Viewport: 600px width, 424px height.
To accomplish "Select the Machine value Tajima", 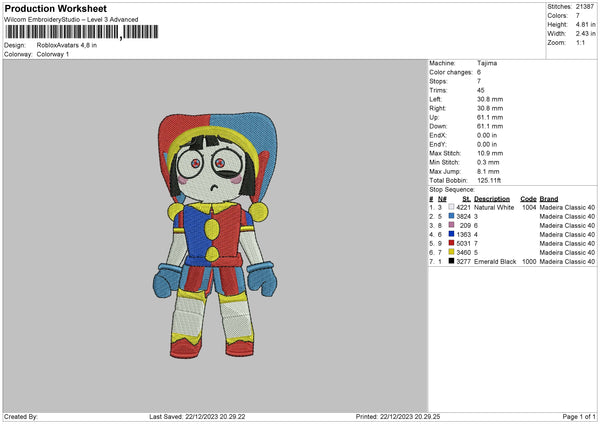I will click(487, 63).
